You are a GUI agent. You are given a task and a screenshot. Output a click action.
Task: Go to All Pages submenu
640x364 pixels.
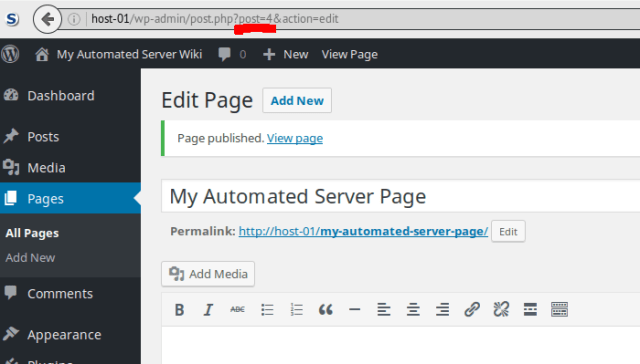click(x=32, y=233)
